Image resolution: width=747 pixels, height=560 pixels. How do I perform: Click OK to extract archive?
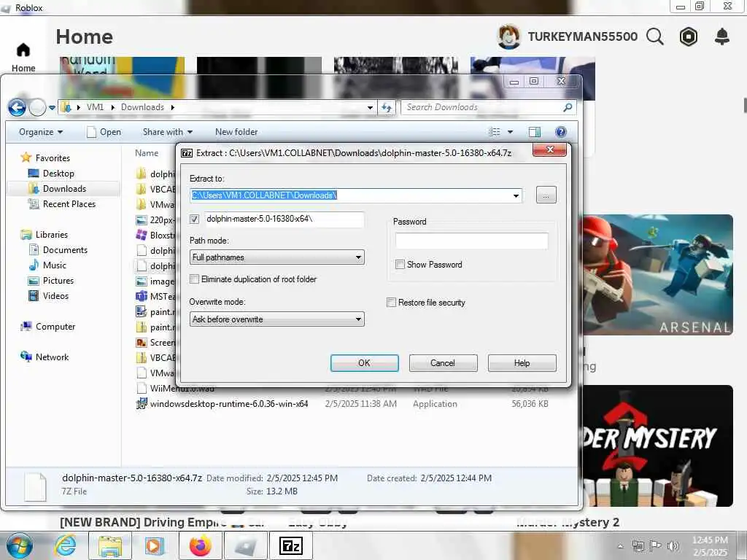[365, 363]
